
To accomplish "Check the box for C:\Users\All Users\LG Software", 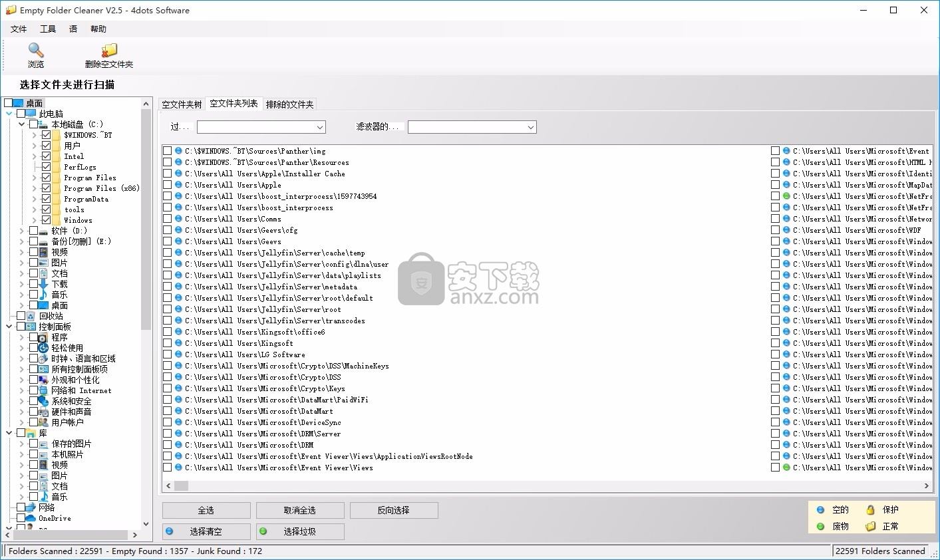I will [x=168, y=354].
